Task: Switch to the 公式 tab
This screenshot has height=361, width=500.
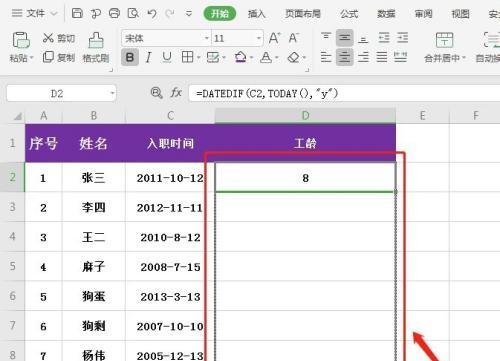Action: (349, 14)
